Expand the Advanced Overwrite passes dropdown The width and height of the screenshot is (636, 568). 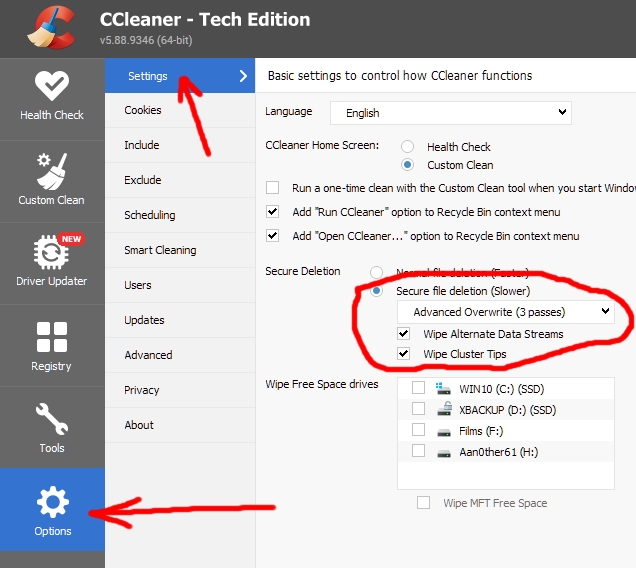(505, 312)
